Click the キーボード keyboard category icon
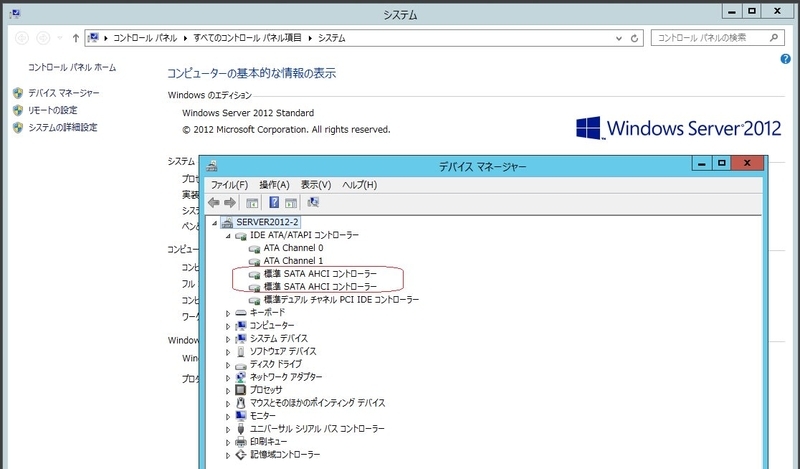Image resolution: width=800 pixels, height=469 pixels. click(x=241, y=313)
